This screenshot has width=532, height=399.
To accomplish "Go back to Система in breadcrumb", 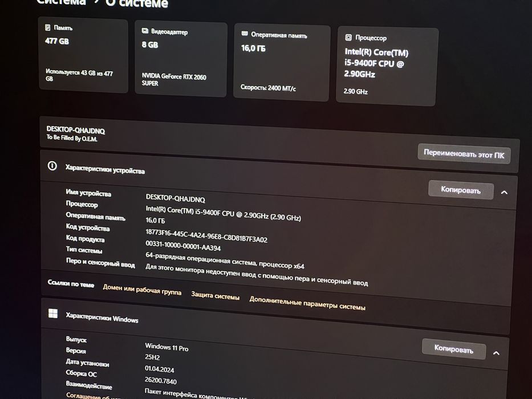I will click(x=61, y=2).
